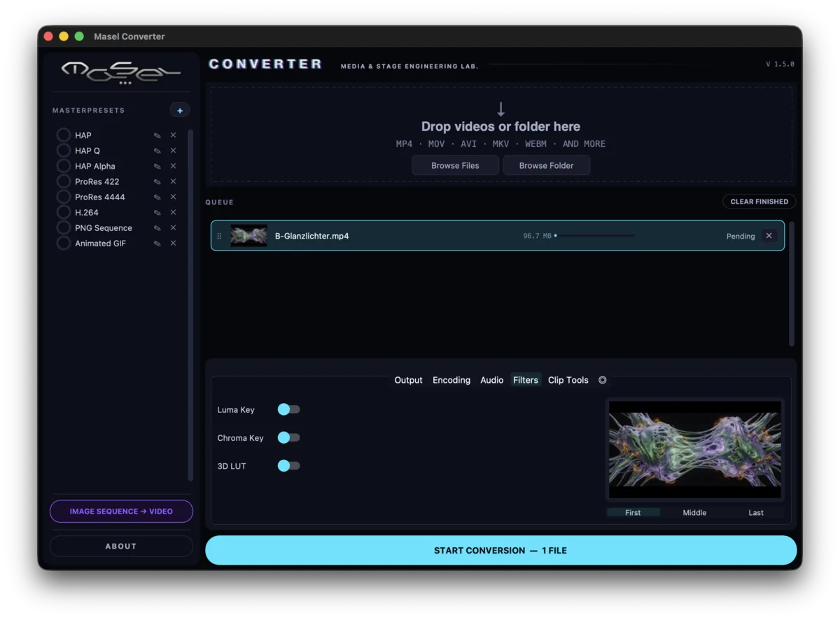
Task: Click the V 1.5.0 version label
Action: point(780,64)
